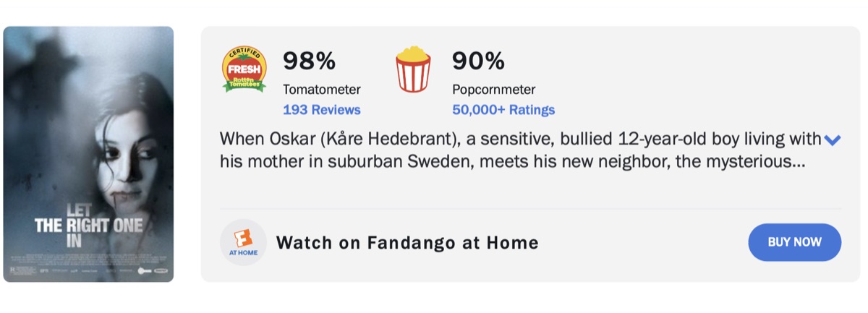Click the red popcorn bucket icon
868x313 pixels.
(413, 69)
